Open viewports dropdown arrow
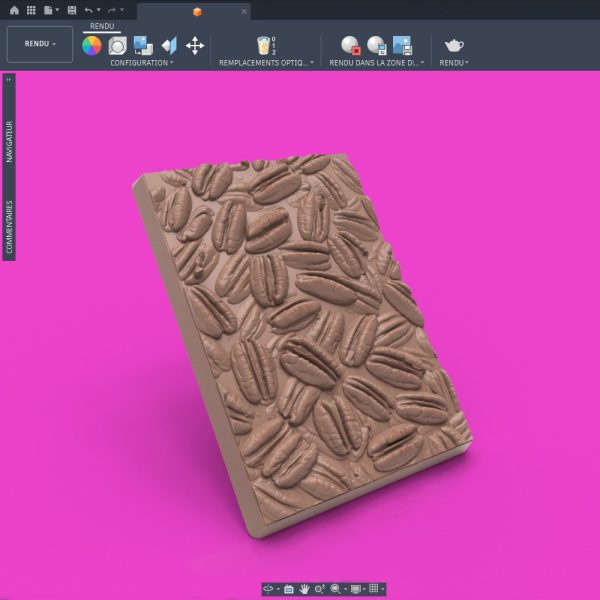This screenshot has height=600, width=600. click(382, 589)
